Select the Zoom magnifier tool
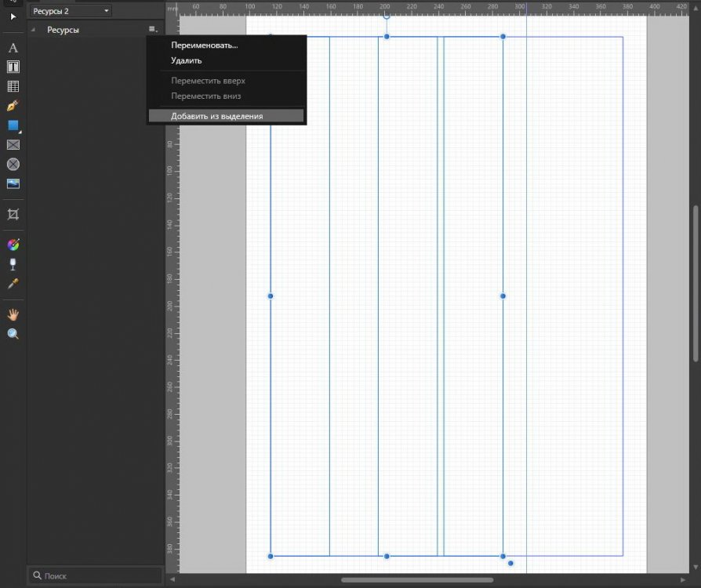 click(13, 334)
